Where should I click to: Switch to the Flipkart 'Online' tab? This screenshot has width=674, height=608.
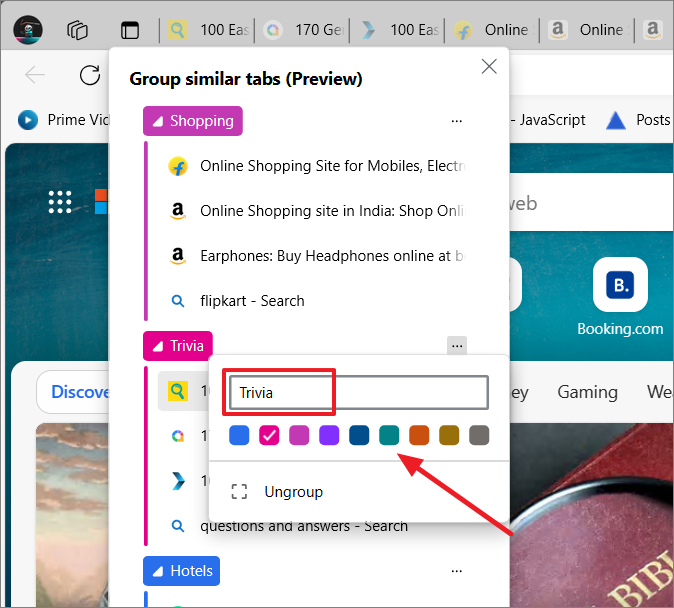[493, 30]
